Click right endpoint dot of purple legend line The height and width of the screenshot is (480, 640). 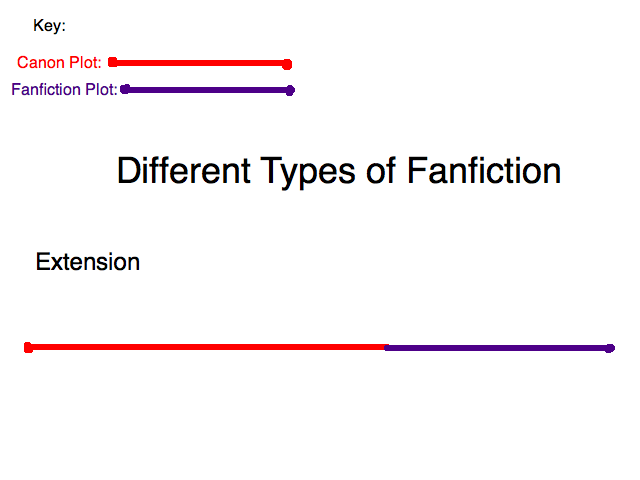click(x=290, y=90)
